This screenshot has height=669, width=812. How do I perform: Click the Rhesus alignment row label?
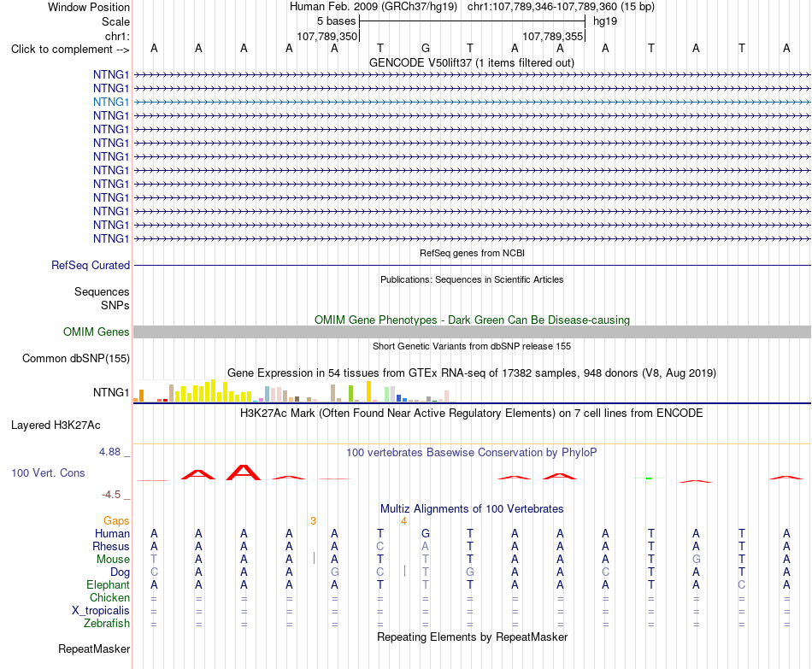coord(111,546)
